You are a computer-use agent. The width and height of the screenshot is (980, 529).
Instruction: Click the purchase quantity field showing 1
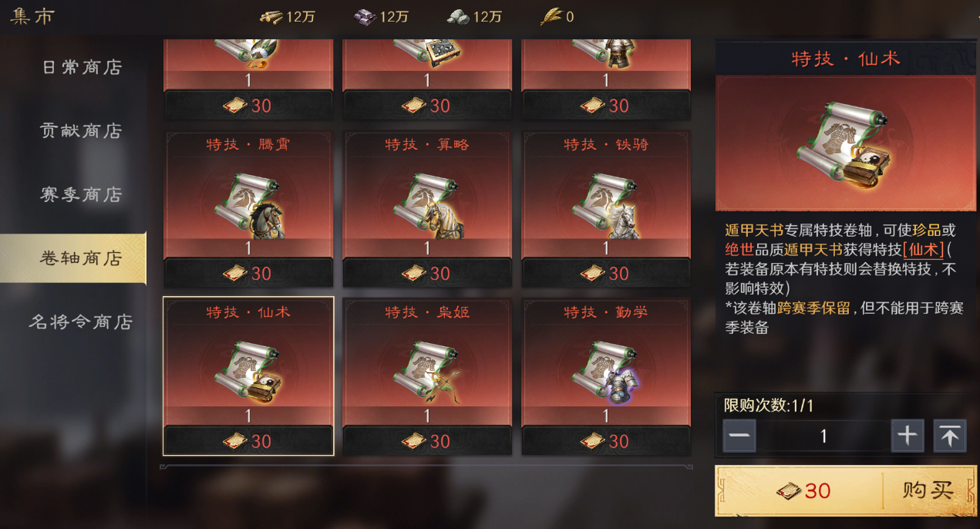tap(823, 436)
